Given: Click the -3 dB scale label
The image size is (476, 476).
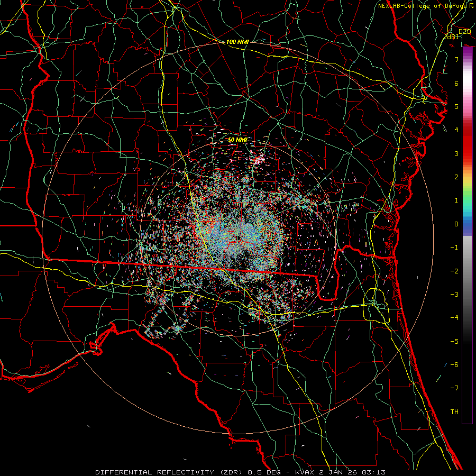Looking at the screenshot, I should pos(454,295).
